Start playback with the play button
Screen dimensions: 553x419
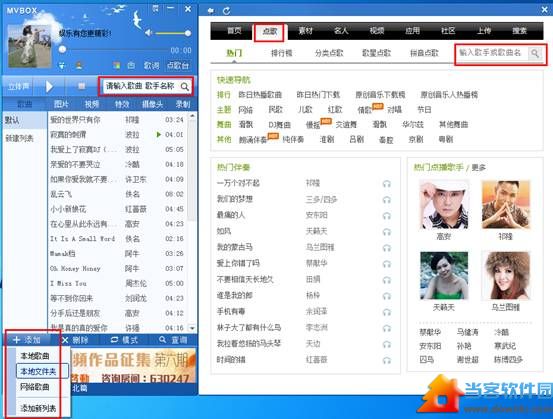tap(49, 86)
